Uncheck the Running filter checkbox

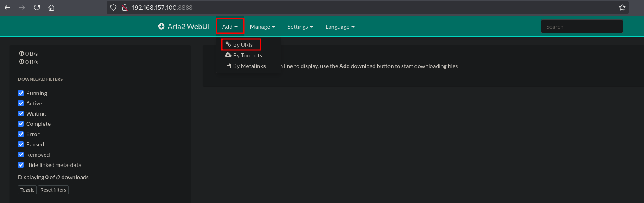pos(21,93)
